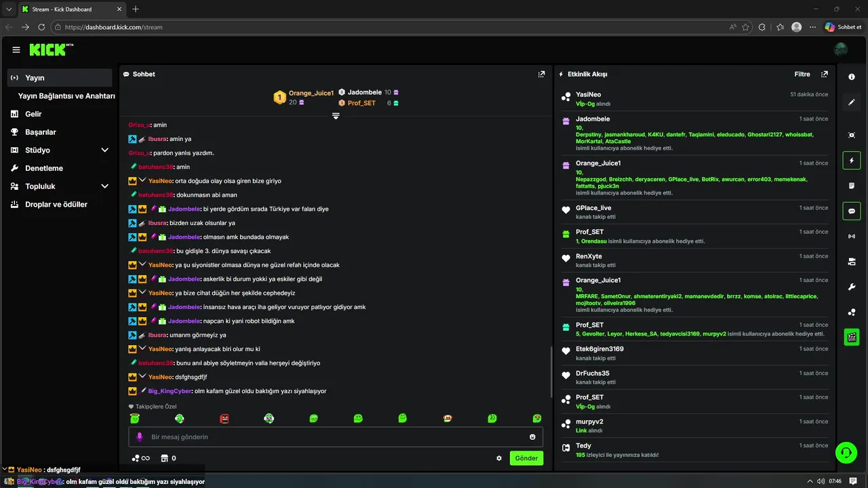
Task: Open the wrench tools icon in right sidebar
Action: (852, 287)
